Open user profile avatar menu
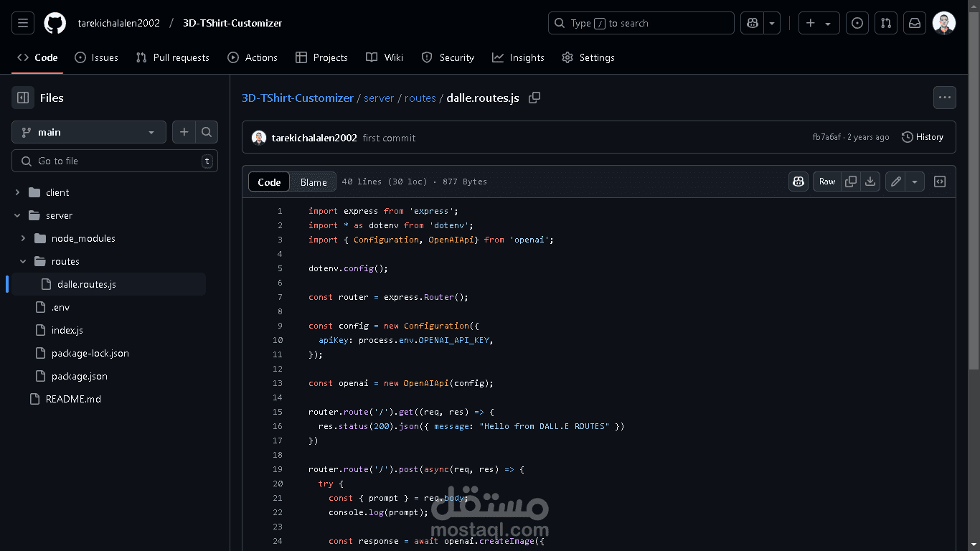Image resolution: width=980 pixels, height=551 pixels. pyautogui.click(x=944, y=23)
